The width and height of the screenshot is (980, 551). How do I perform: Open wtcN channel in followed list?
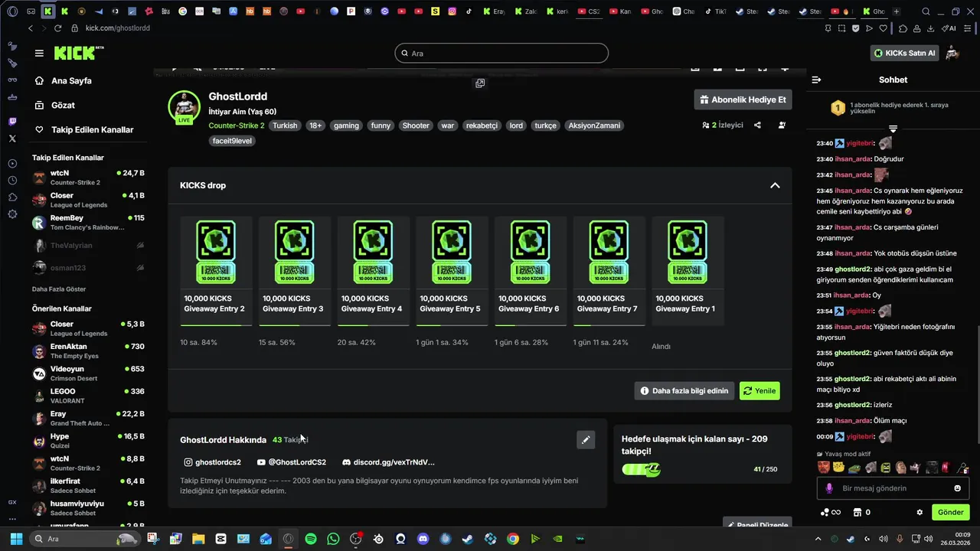click(x=88, y=178)
